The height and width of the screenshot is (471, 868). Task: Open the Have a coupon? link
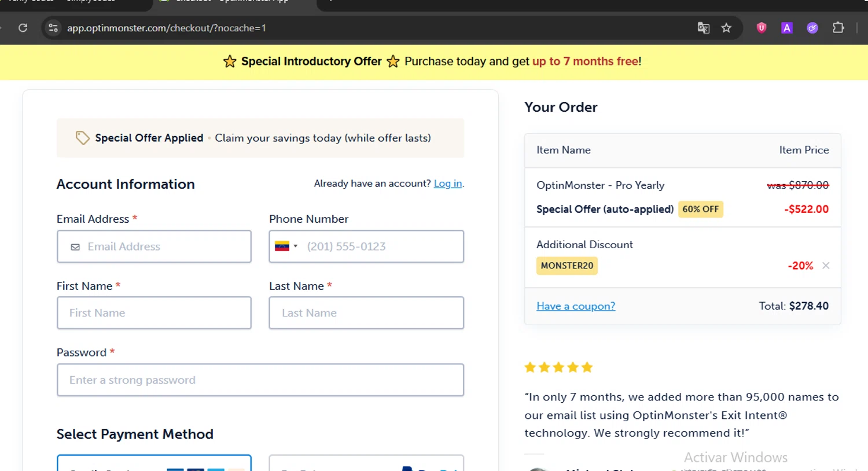coord(576,306)
